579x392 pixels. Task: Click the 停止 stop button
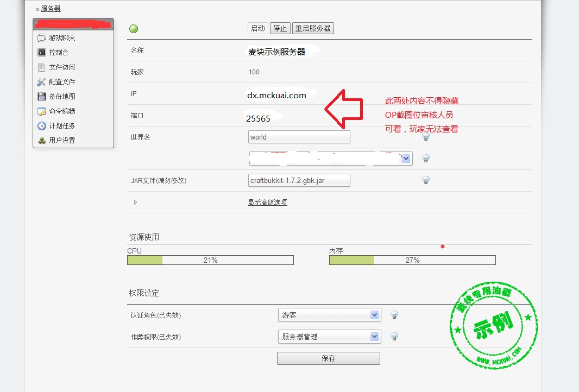(x=280, y=28)
